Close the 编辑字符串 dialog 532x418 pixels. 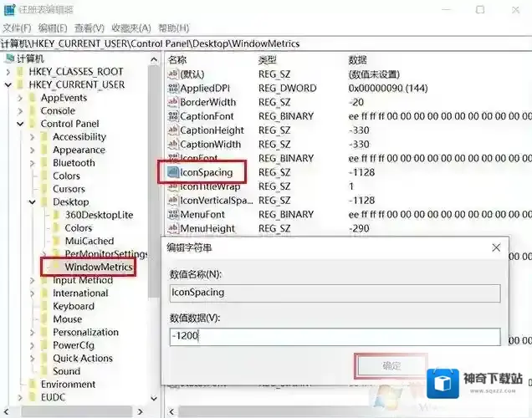pyautogui.click(x=496, y=247)
